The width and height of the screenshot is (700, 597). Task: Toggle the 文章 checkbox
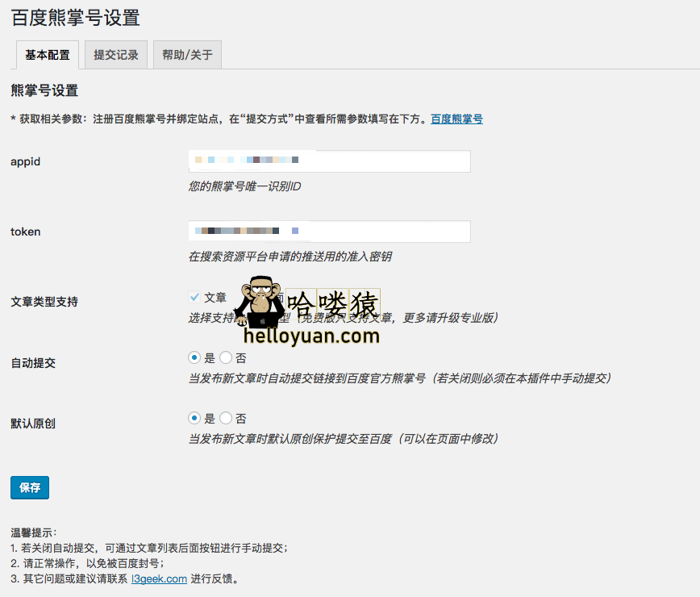[x=194, y=297]
